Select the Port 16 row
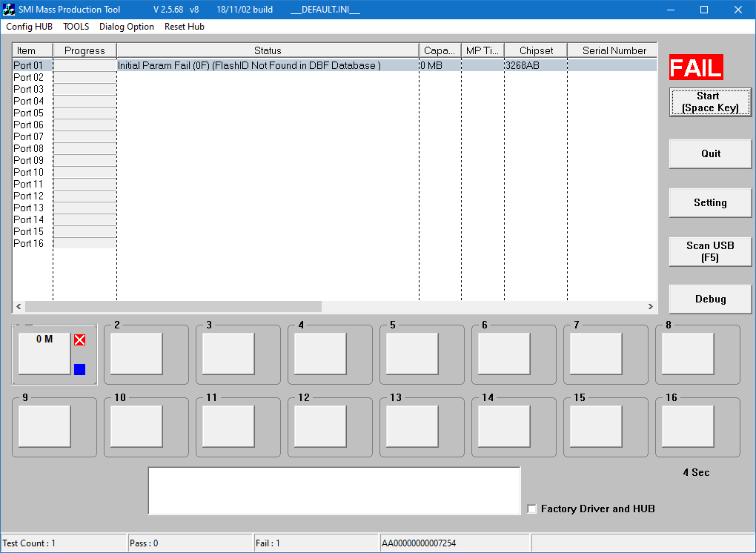The image size is (756, 553). pyautogui.click(x=334, y=243)
